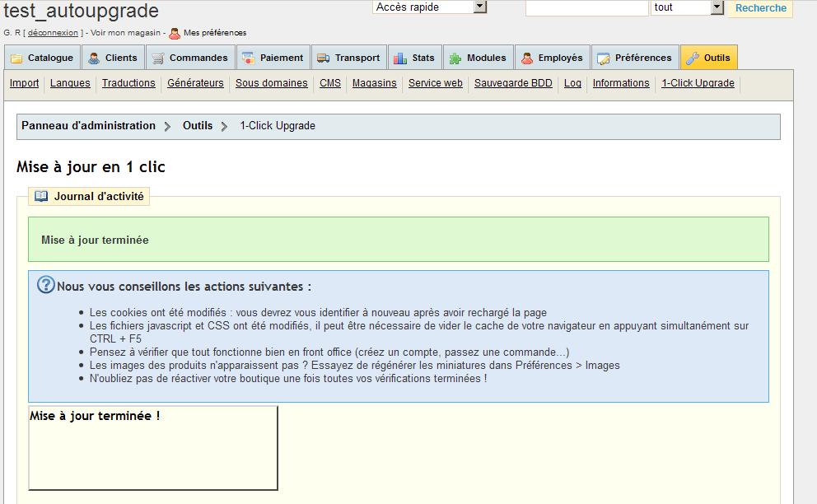The height and width of the screenshot is (504, 817).
Task: Open the Import submenu link
Action: pos(24,83)
